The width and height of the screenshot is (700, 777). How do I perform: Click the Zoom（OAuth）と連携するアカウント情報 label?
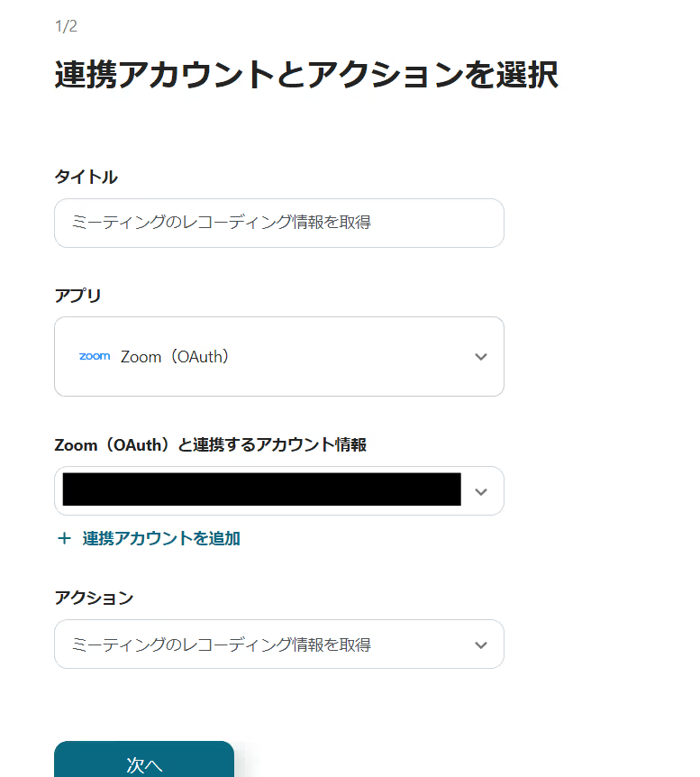pyautogui.click(x=210, y=444)
